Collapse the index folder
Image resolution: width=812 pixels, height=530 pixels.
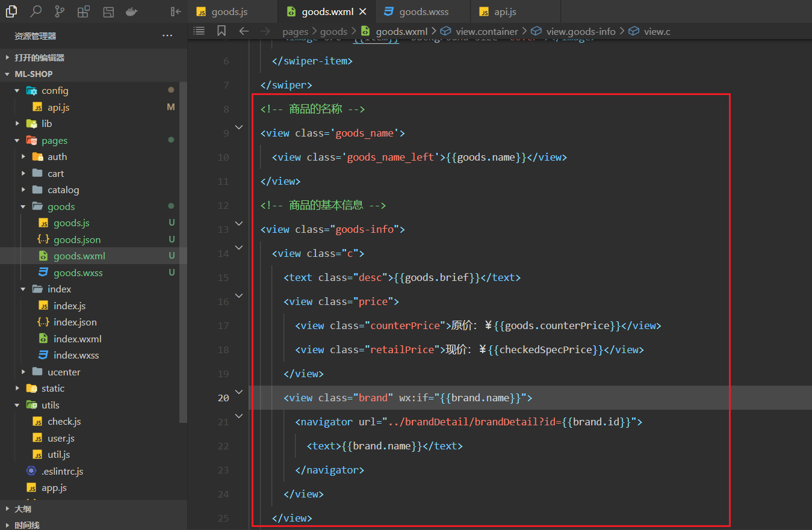pos(23,289)
